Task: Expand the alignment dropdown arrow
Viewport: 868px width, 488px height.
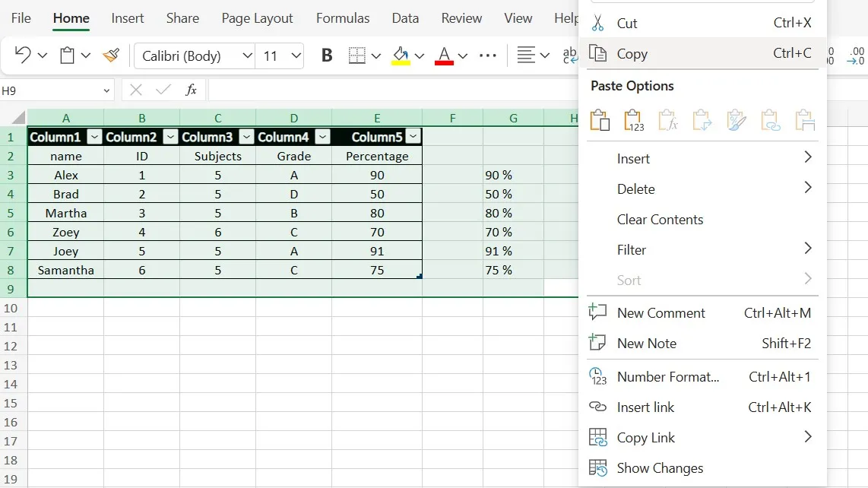Action: click(545, 55)
